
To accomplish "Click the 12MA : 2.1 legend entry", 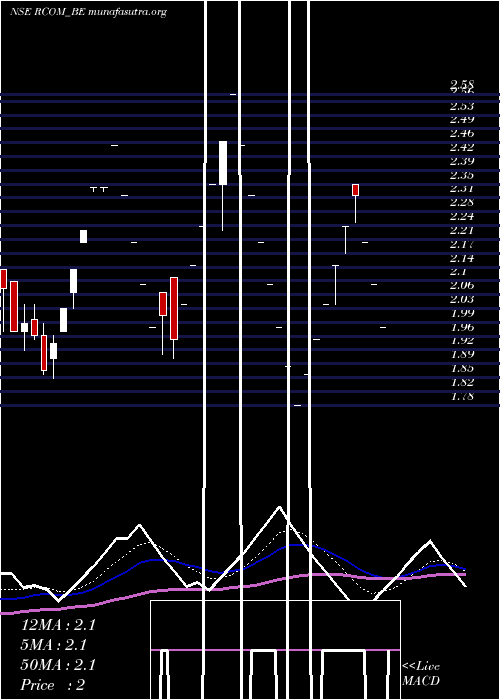I will (x=58, y=625).
